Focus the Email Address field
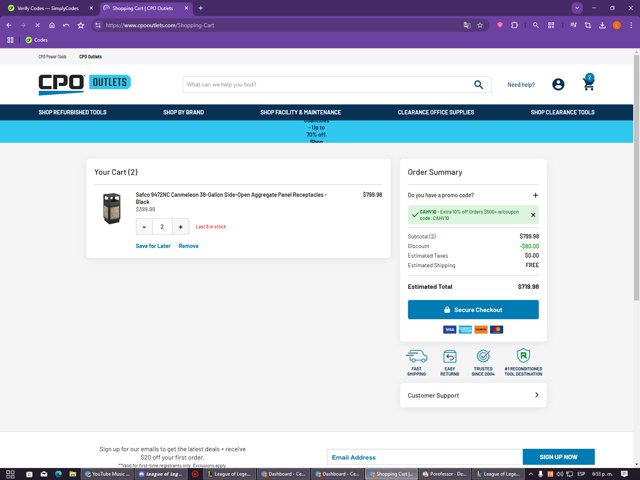The height and width of the screenshot is (480, 640). click(x=424, y=457)
